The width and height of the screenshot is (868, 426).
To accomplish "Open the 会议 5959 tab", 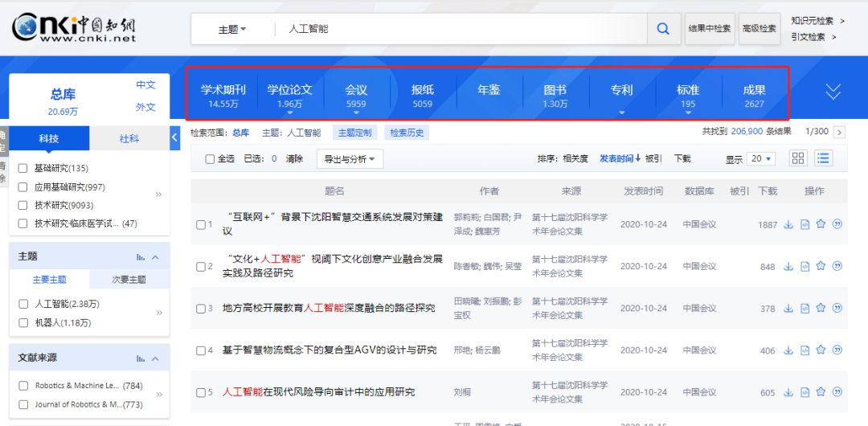I will point(356,96).
